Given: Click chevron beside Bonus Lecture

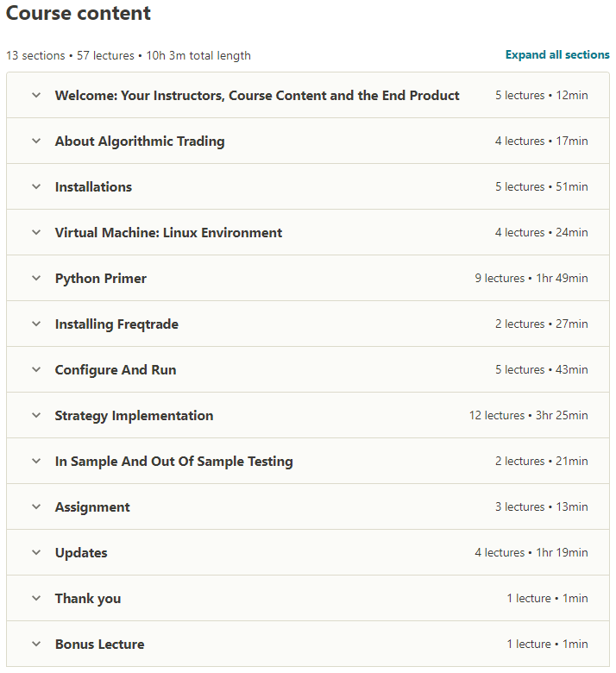Looking at the screenshot, I should point(36,645).
